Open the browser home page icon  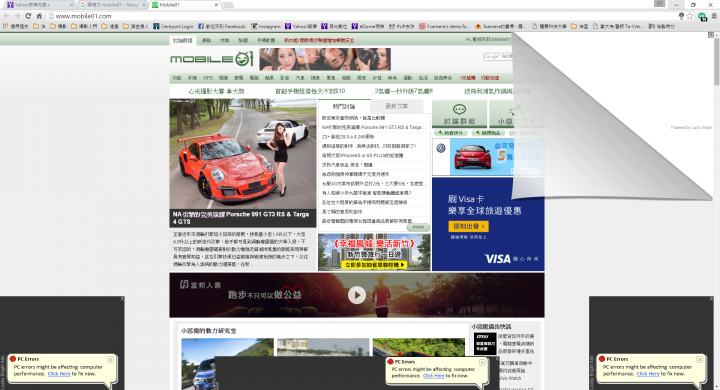click(x=39, y=16)
